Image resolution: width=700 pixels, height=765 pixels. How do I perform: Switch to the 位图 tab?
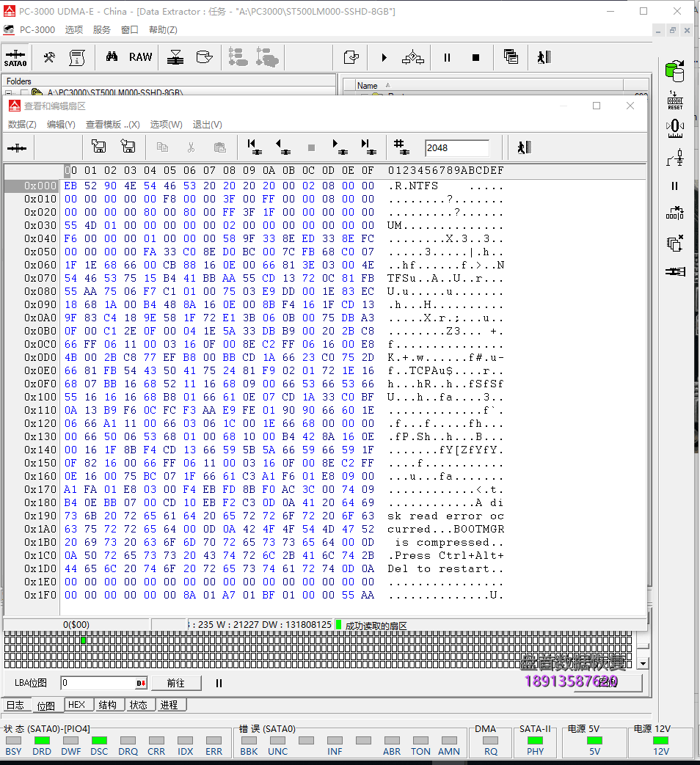(46, 706)
